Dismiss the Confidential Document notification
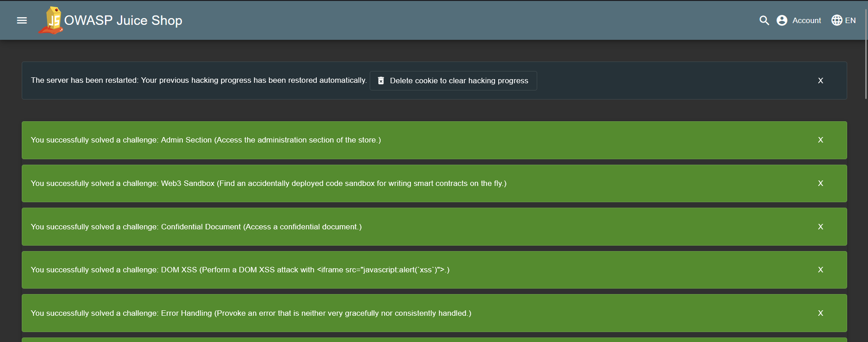 (820, 227)
